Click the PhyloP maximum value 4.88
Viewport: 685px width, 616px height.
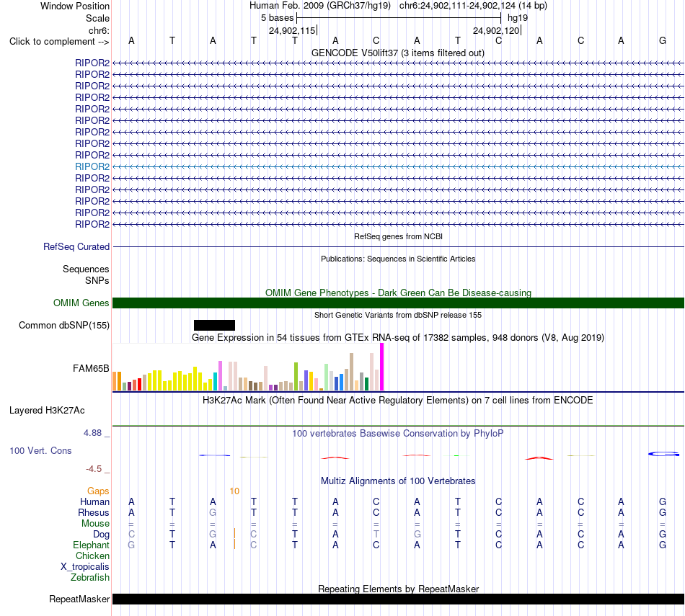pos(92,432)
